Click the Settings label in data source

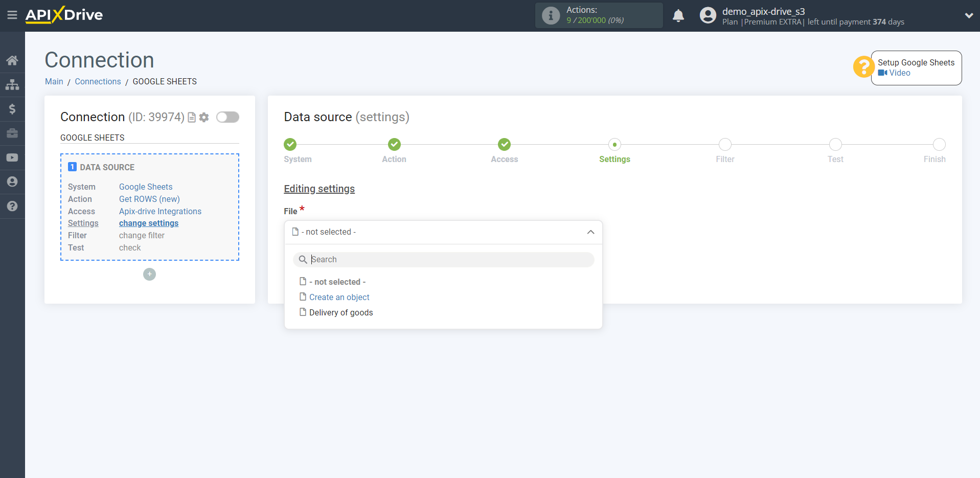(83, 223)
